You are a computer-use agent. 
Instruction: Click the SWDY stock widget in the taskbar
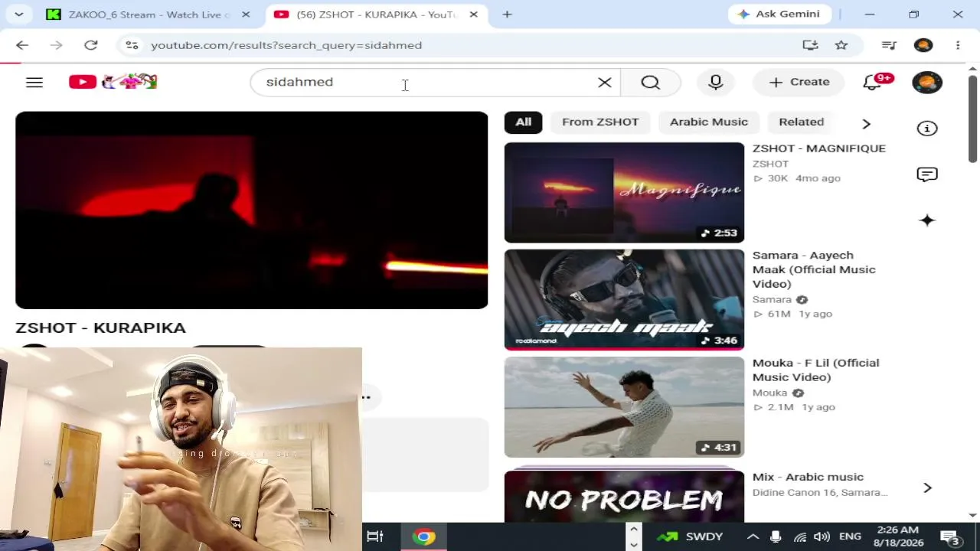[x=690, y=536]
